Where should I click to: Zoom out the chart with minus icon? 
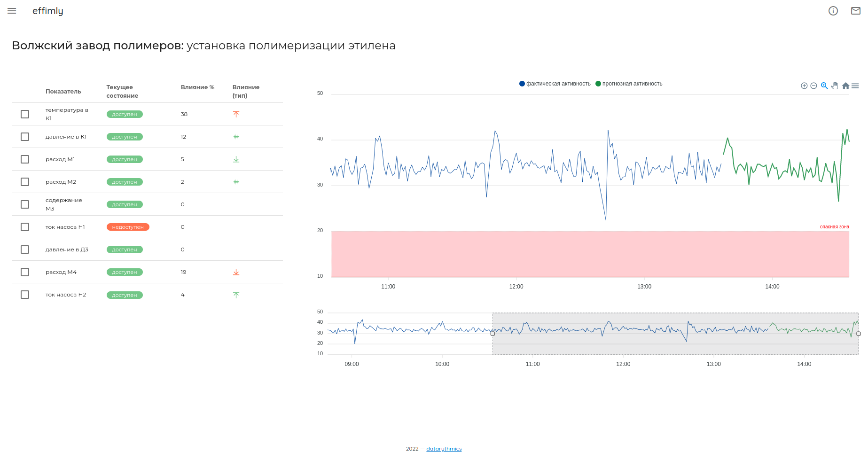tap(813, 86)
